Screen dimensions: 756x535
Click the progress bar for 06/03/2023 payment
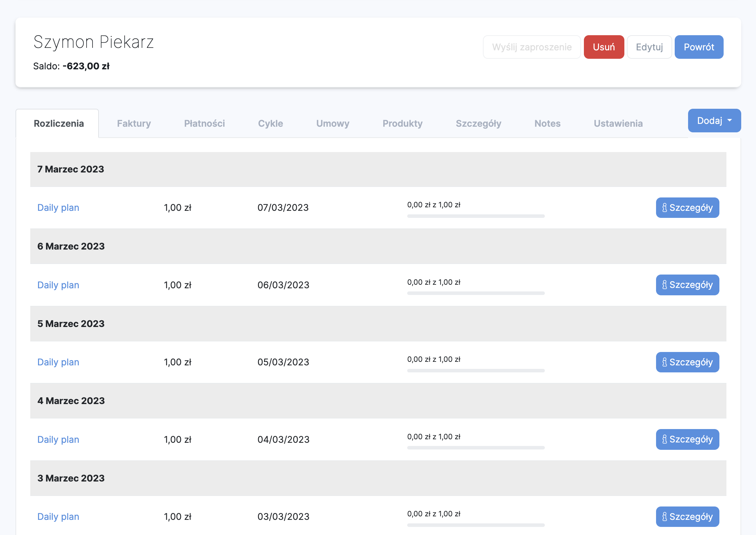click(x=475, y=293)
